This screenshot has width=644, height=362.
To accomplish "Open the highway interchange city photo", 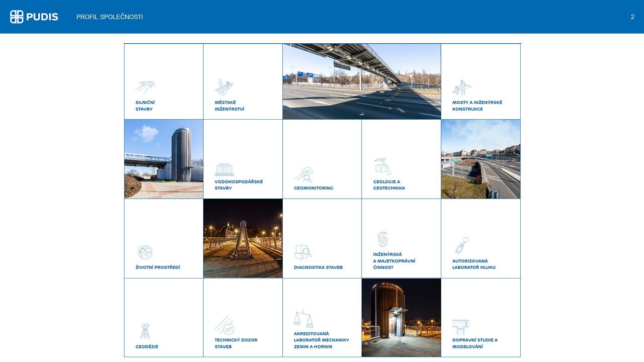I will point(480,159).
